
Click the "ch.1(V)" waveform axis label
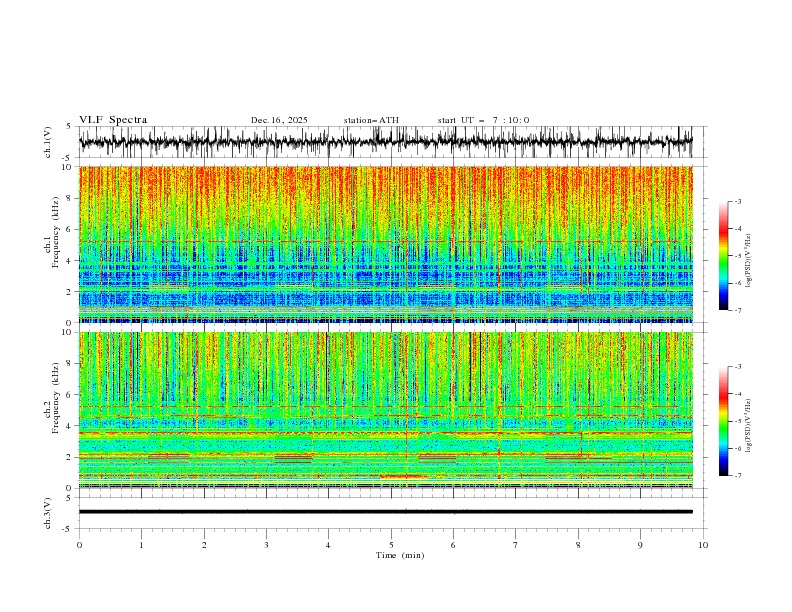tap(48, 142)
